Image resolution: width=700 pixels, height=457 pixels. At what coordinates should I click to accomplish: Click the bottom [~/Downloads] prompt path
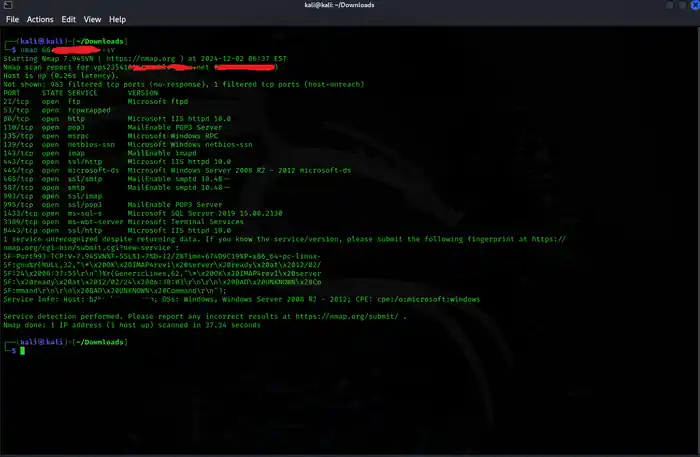99,342
